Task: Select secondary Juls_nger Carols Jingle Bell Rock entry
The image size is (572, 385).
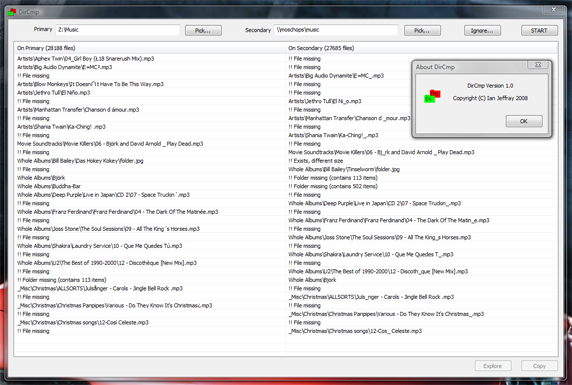Action: click(x=371, y=297)
